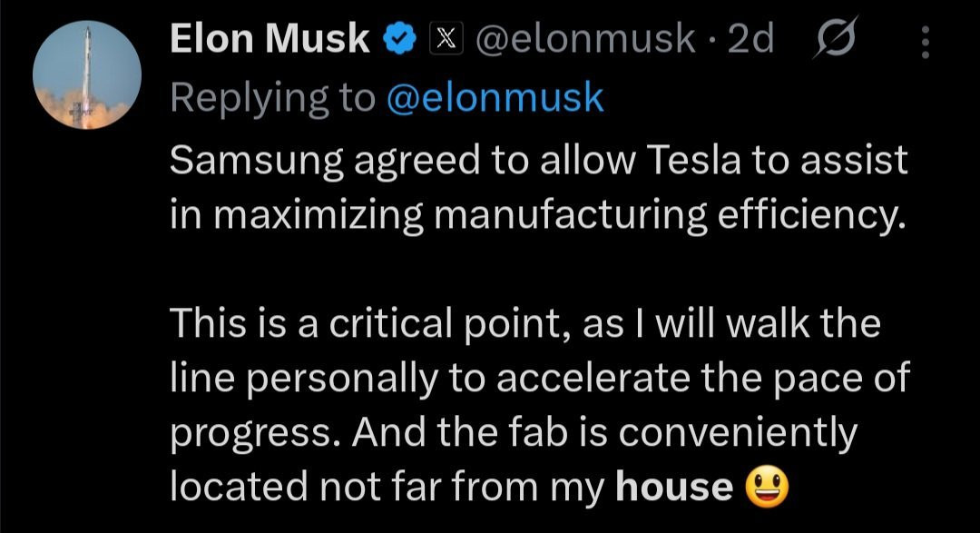Click the gray 'Replying to' label
This screenshot has height=533, width=980.
tap(272, 100)
